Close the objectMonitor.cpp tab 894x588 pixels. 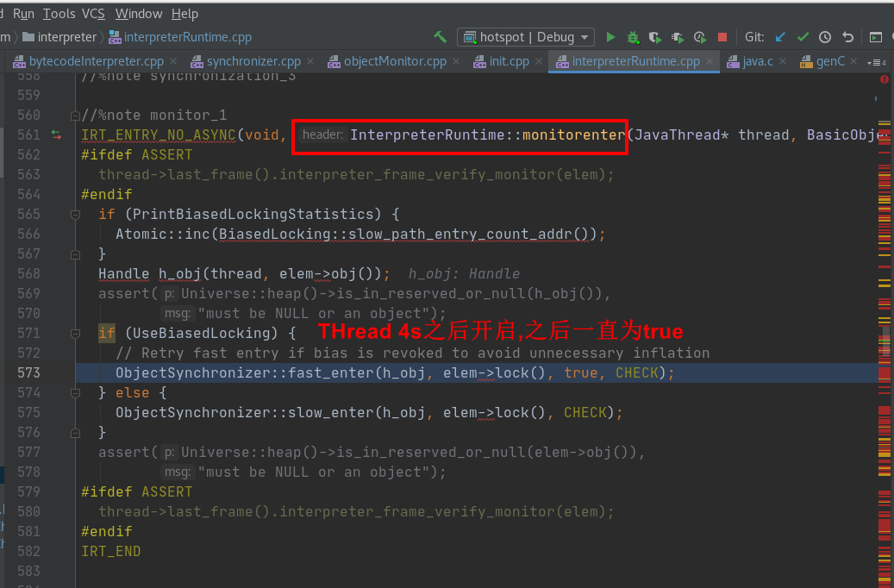(x=456, y=61)
